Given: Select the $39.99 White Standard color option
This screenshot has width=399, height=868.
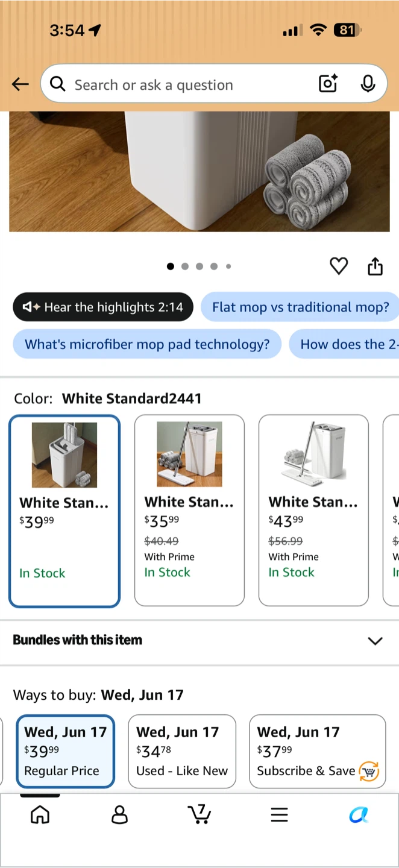Looking at the screenshot, I should [x=64, y=511].
